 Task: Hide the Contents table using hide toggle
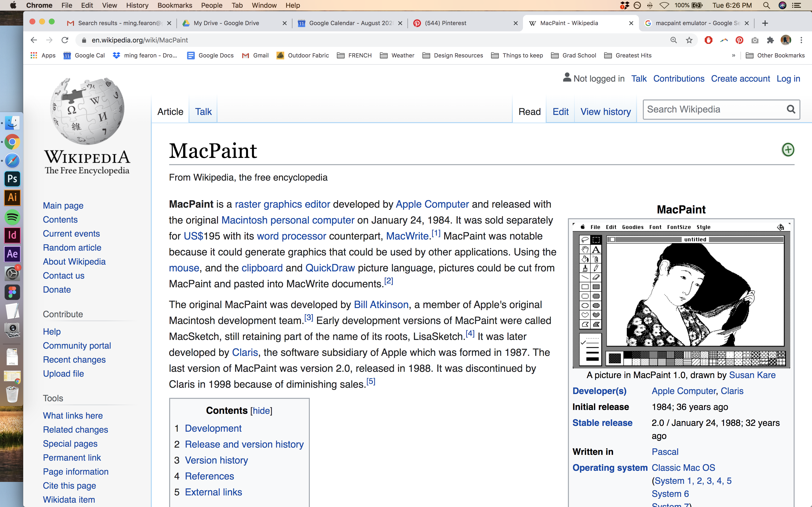click(x=261, y=411)
